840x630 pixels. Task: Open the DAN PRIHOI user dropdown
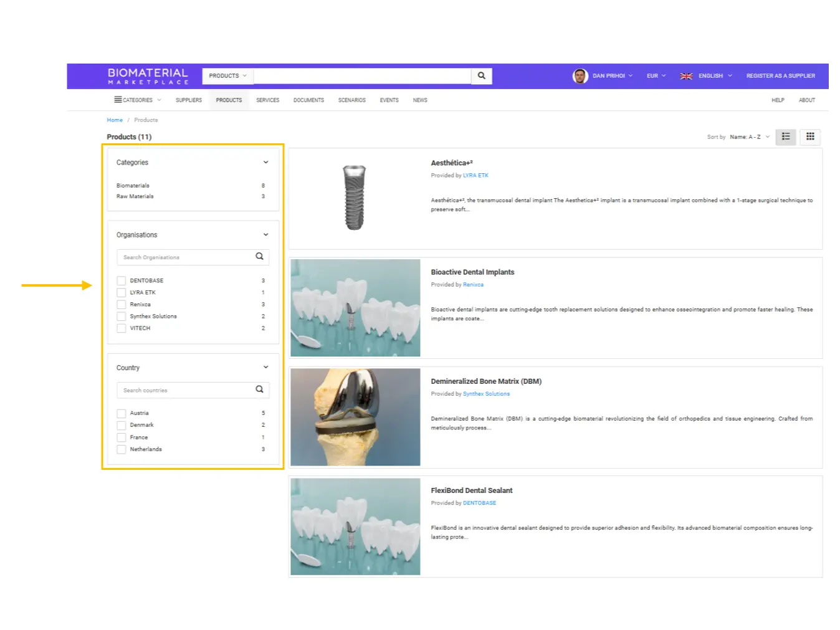613,76
